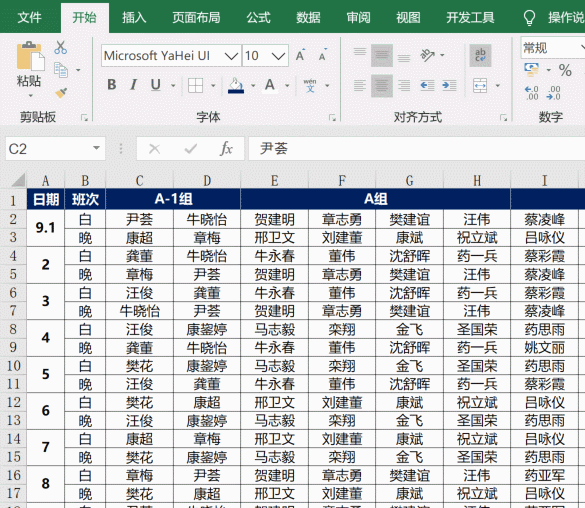Screen dimensions: 585x508
Task: Select the Format Painter brush
Action: 61,92
